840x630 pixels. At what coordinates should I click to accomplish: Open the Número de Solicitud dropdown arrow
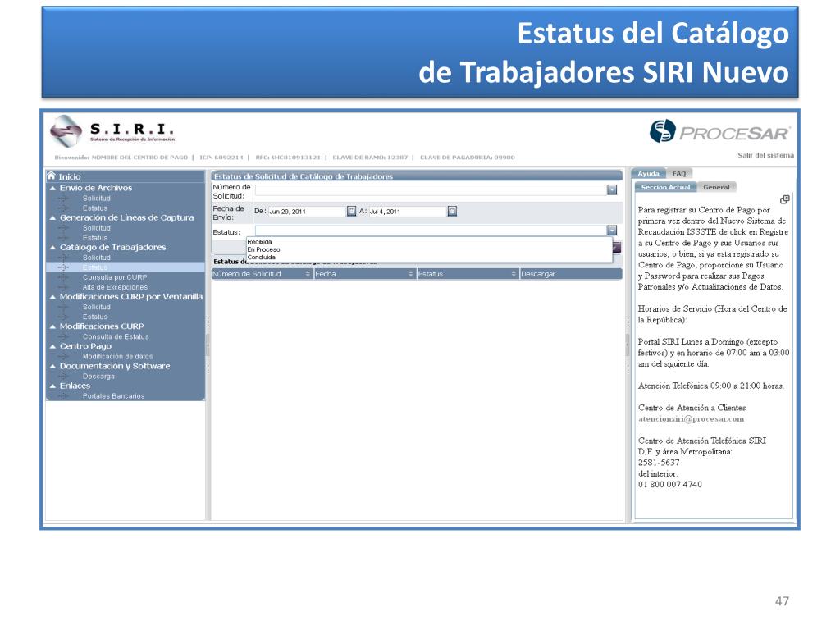[x=612, y=189]
